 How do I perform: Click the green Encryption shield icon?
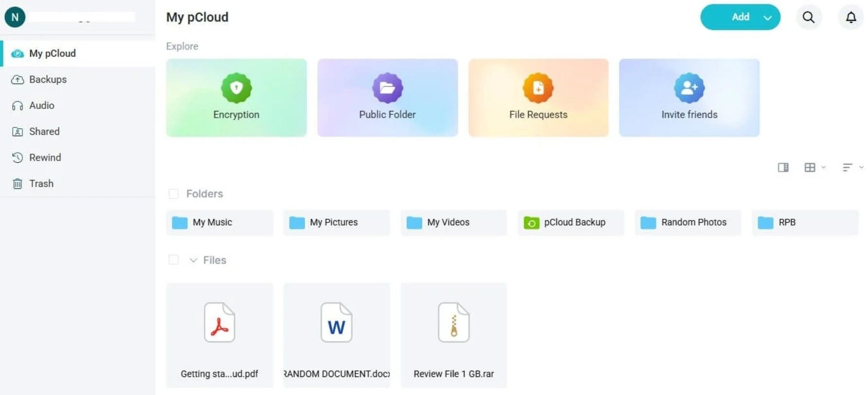(x=236, y=88)
